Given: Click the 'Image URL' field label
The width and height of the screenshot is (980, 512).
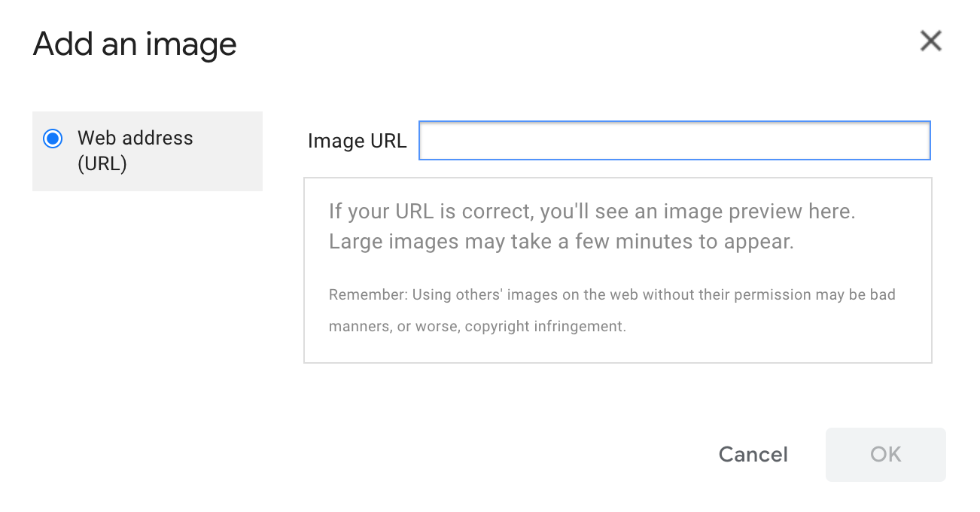Looking at the screenshot, I should 357,141.
